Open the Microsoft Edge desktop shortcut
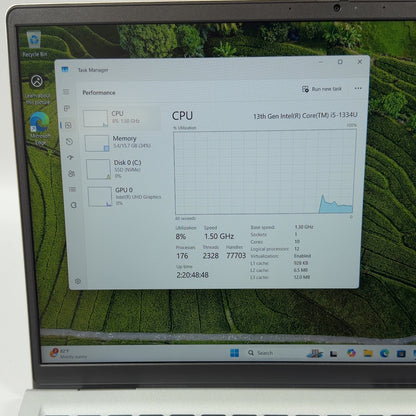The width and height of the screenshot is (416, 416). click(x=40, y=129)
